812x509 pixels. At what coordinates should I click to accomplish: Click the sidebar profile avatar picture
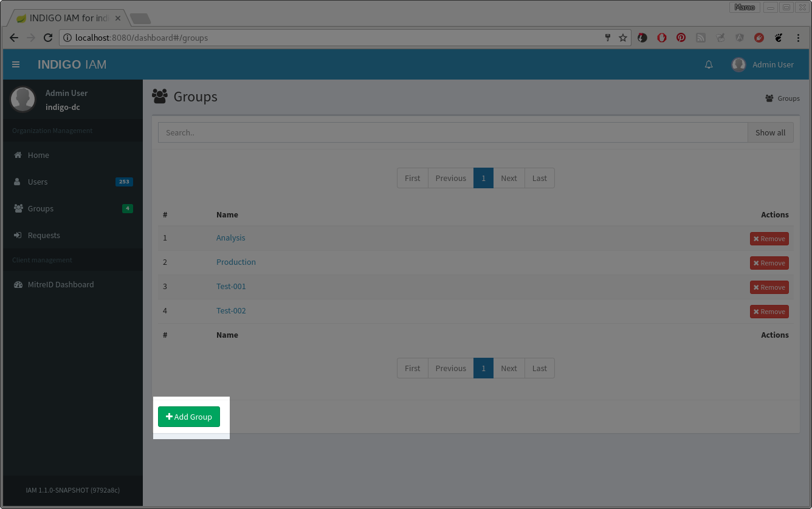[22, 99]
